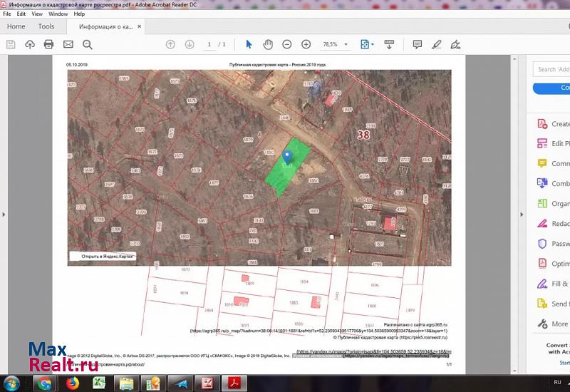570x392 pixels.
Task: Activate the highlight text pen tool
Action: [x=437, y=44]
